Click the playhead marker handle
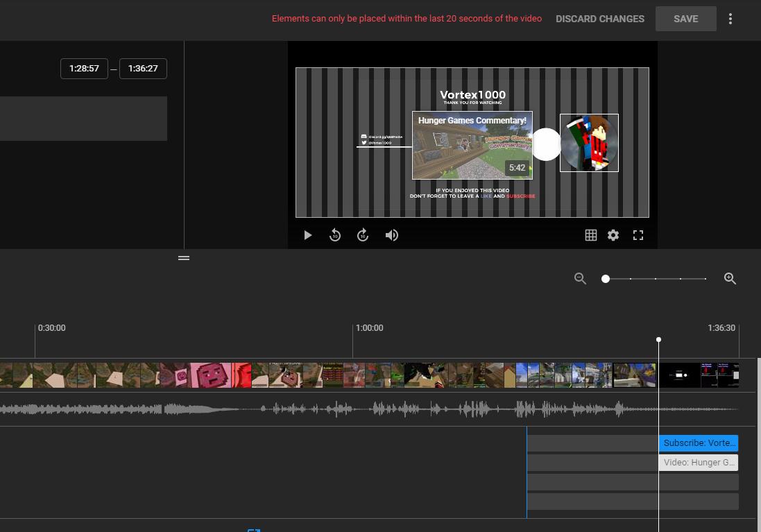The width and height of the screenshot is (761, 532). click(658, 340)
